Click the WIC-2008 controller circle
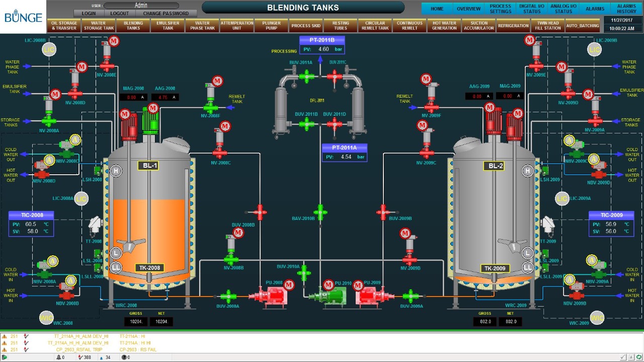 [47, 318]
